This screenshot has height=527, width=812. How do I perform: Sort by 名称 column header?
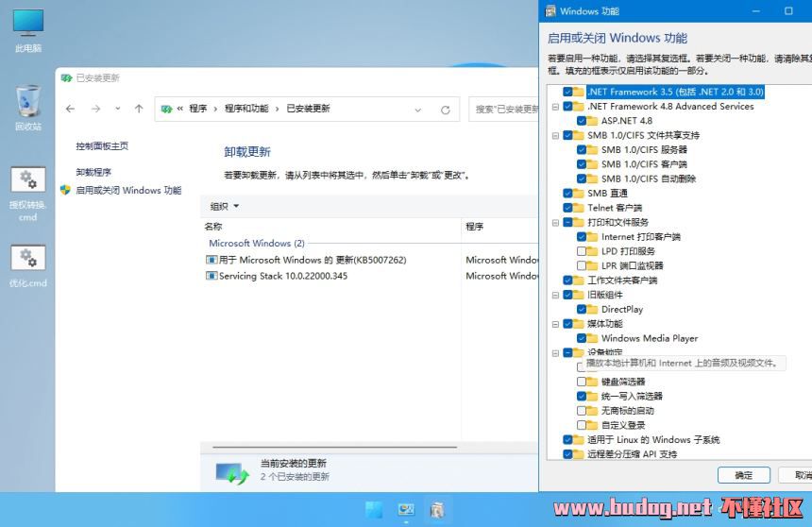click(x=213, y=227)
